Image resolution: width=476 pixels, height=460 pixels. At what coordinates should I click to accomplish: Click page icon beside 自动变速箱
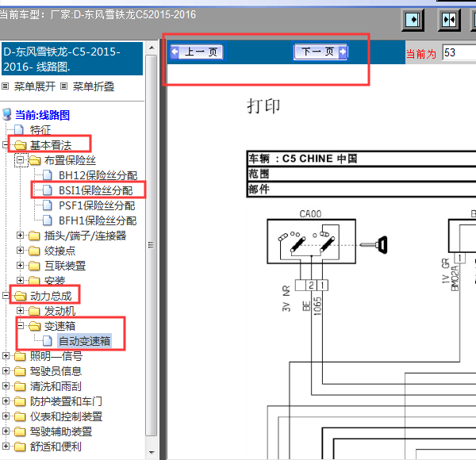pos(48,341)
